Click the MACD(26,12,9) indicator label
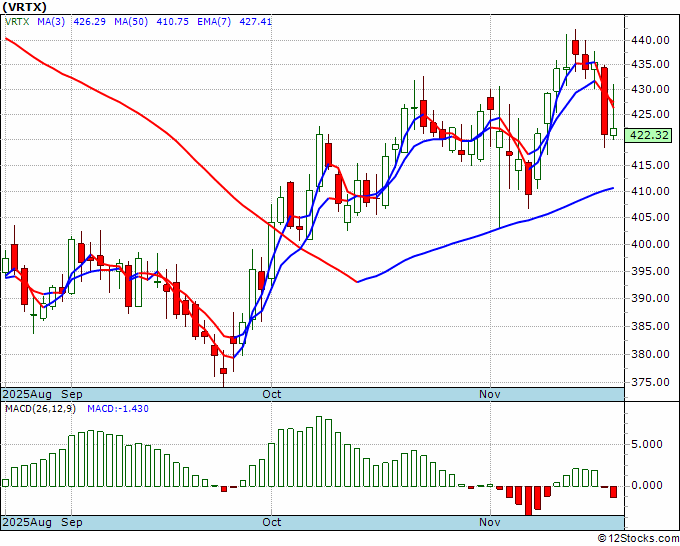The height and width of the screenshot is (546, 680). (x=40, y=409)
